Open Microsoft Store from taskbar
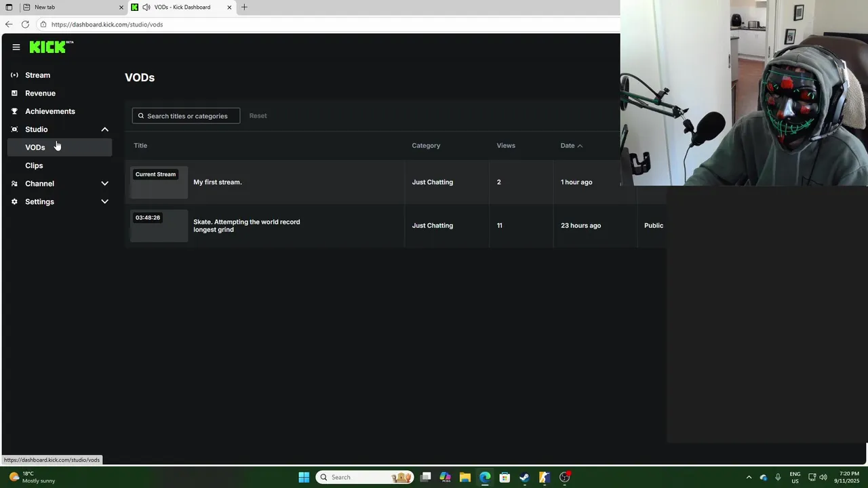The width and height of the screenshot is (868, 488). 505,477
